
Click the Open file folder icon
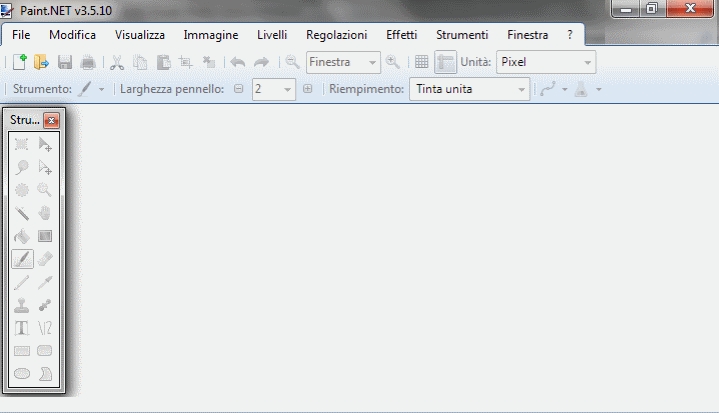pyautogui.click(x=41, y=62)
